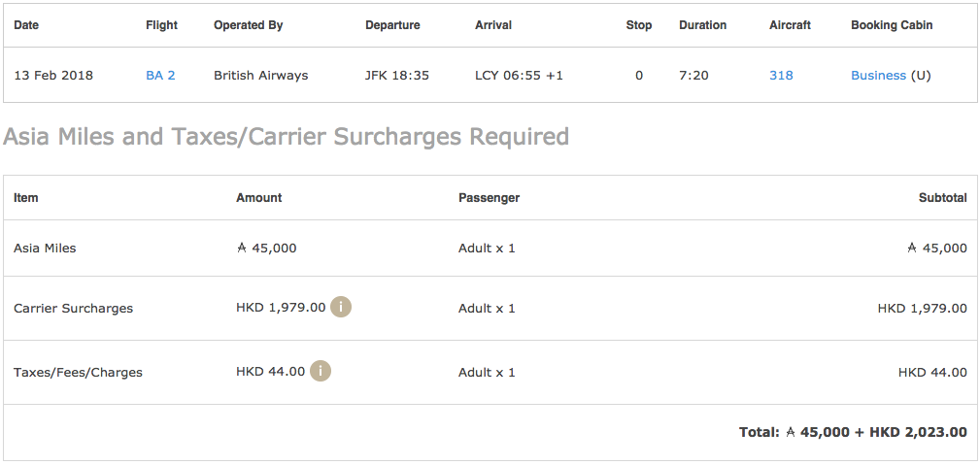Click the Duration column header
980x465 pixels.
click(x=702, y=25)
